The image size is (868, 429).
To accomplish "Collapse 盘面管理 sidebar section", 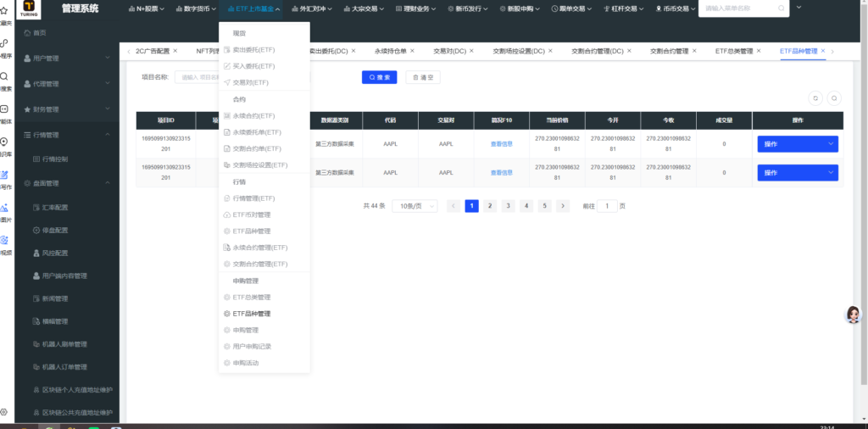I will click(x=66, y=183).
